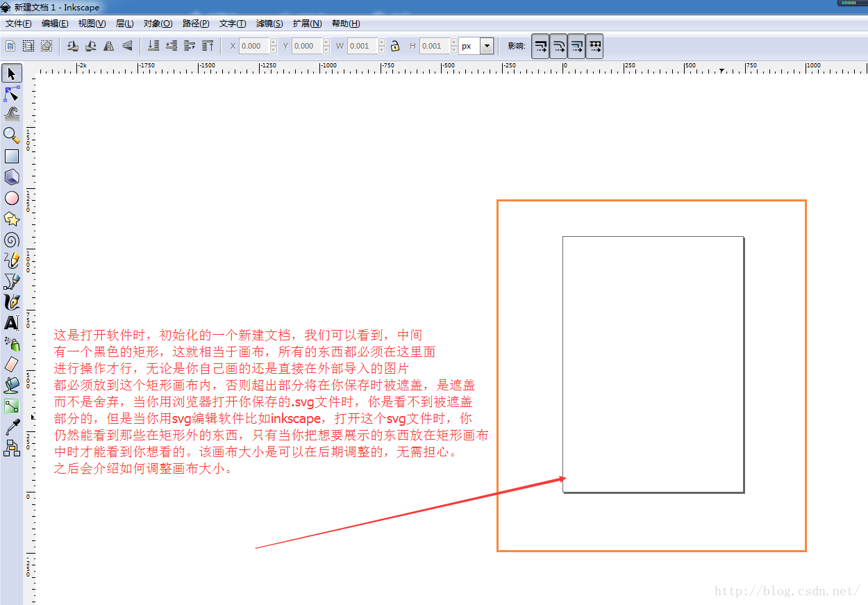Screen dimensions: 868x605
Task: Select the Eraser tool
Action: point(12,365)
